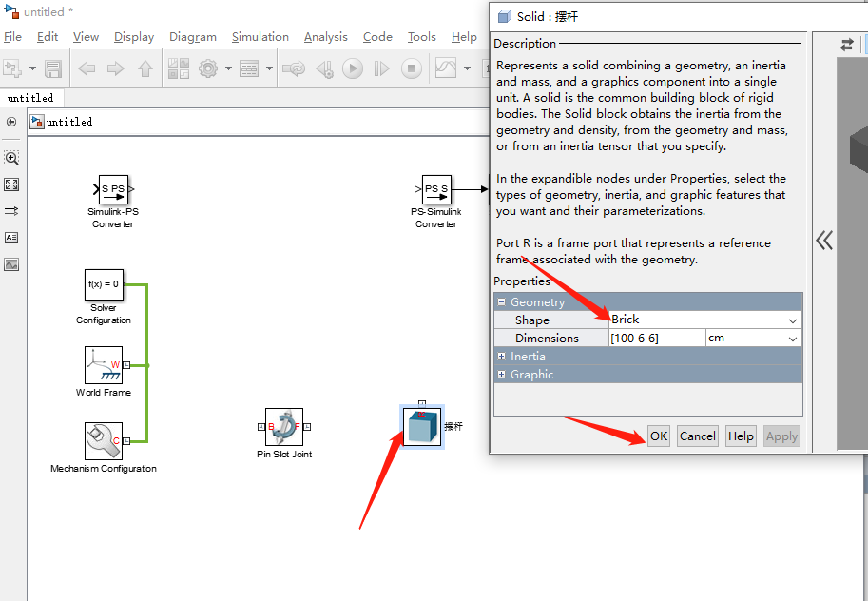Switch to the untitled model tab
The image size is (868, 601).
coord(31,97)
